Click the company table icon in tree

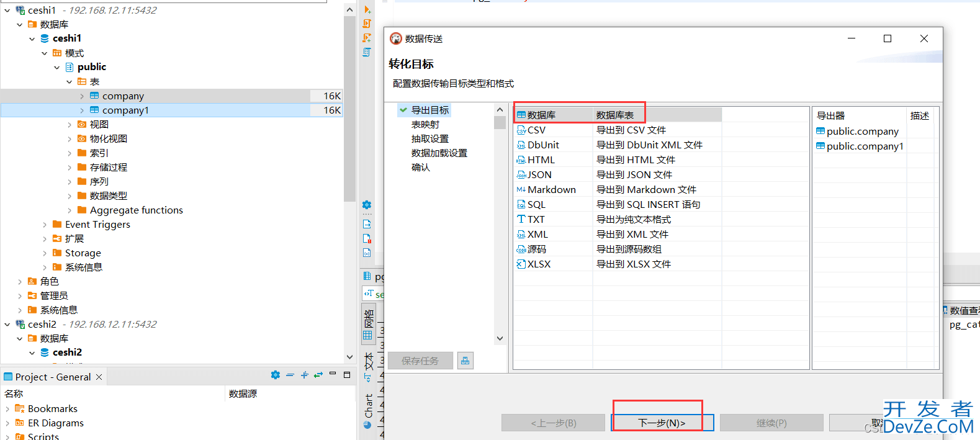[x=94, y=96]
